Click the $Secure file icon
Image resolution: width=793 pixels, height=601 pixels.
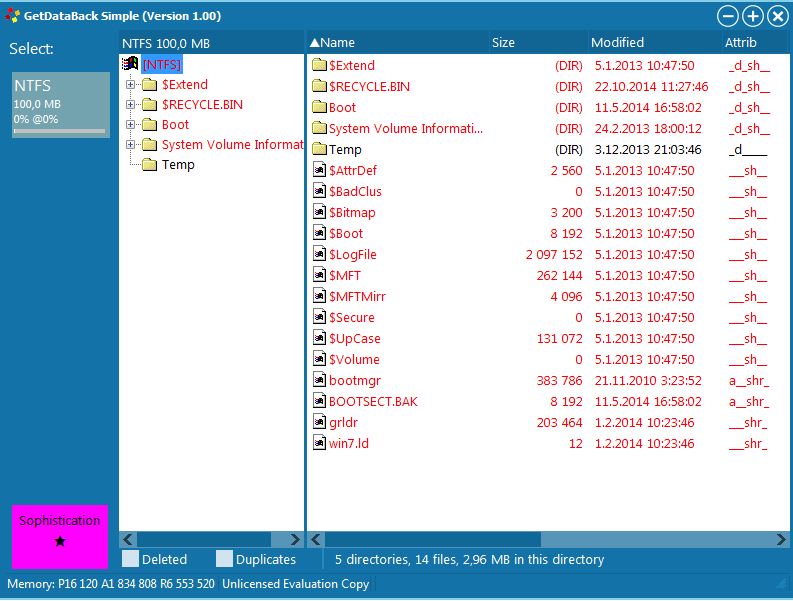coord(319,317)
